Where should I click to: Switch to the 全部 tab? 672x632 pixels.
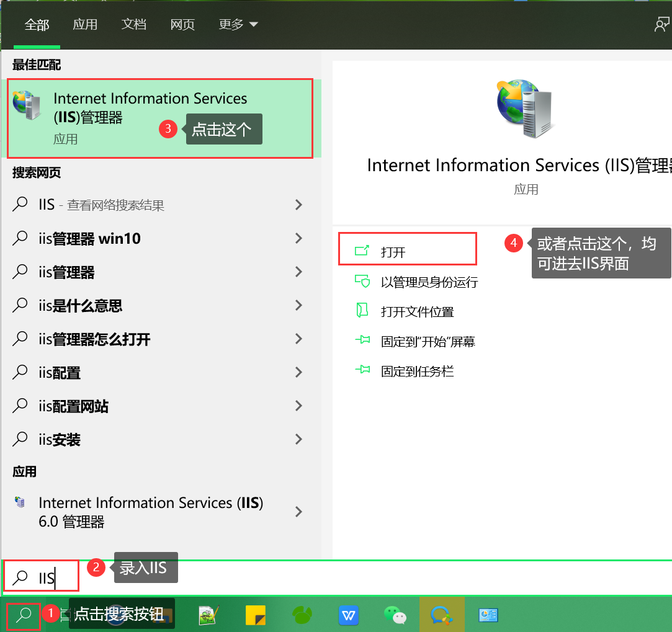[37, 24]
